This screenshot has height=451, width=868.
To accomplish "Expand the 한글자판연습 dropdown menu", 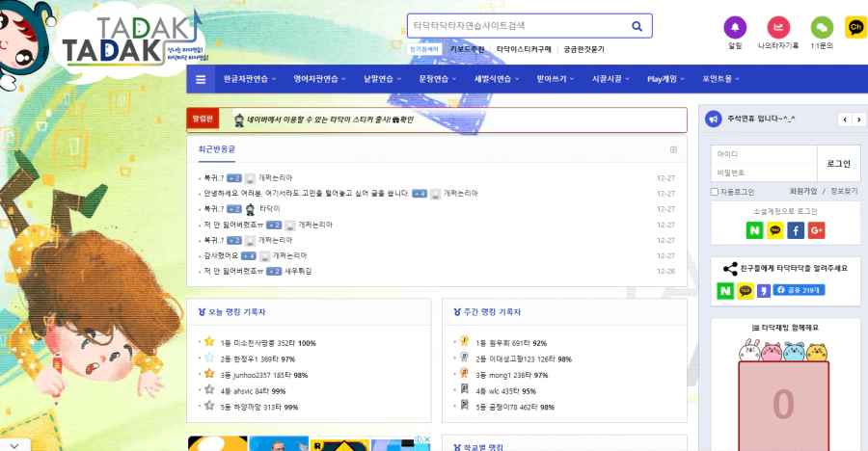I will [x=249, y=79].
